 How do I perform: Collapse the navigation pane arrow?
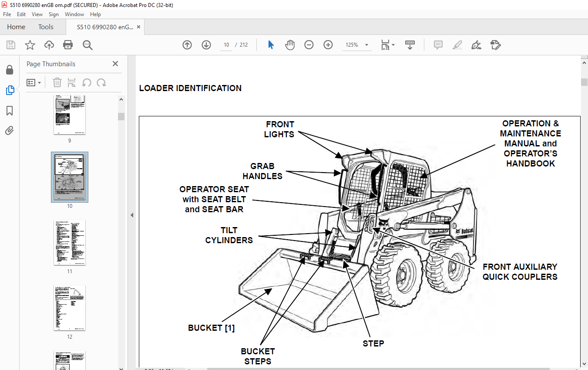131,215
